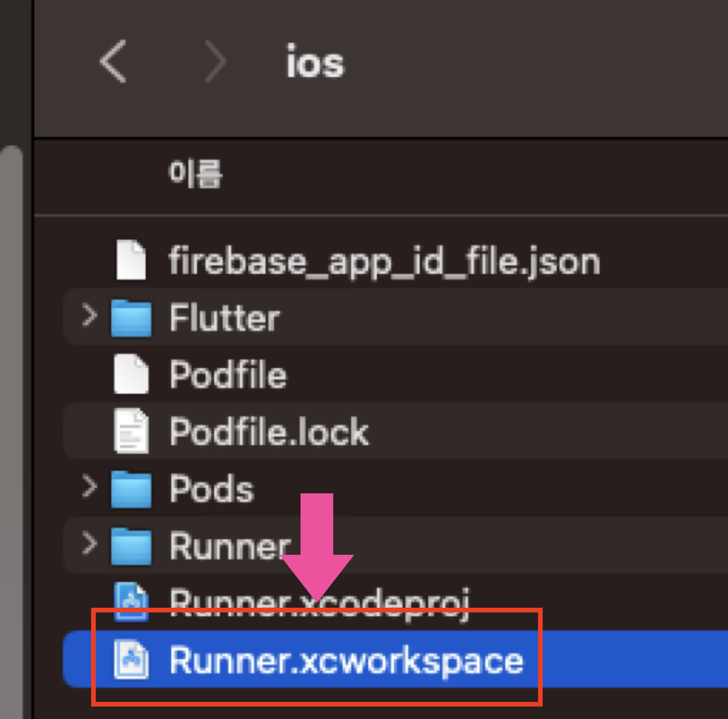Viewport: 728px width, 719px height.
Task: Select the Pods folder name
Action: pyautogui.click(x=212, y=489)
